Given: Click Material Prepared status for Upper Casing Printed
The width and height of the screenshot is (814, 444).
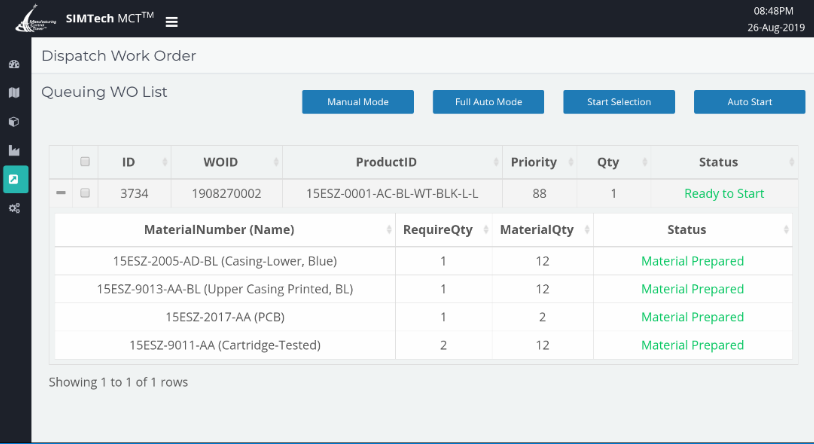Looking at the screenshot, I should pyautogui.click(x=693, y=289).
